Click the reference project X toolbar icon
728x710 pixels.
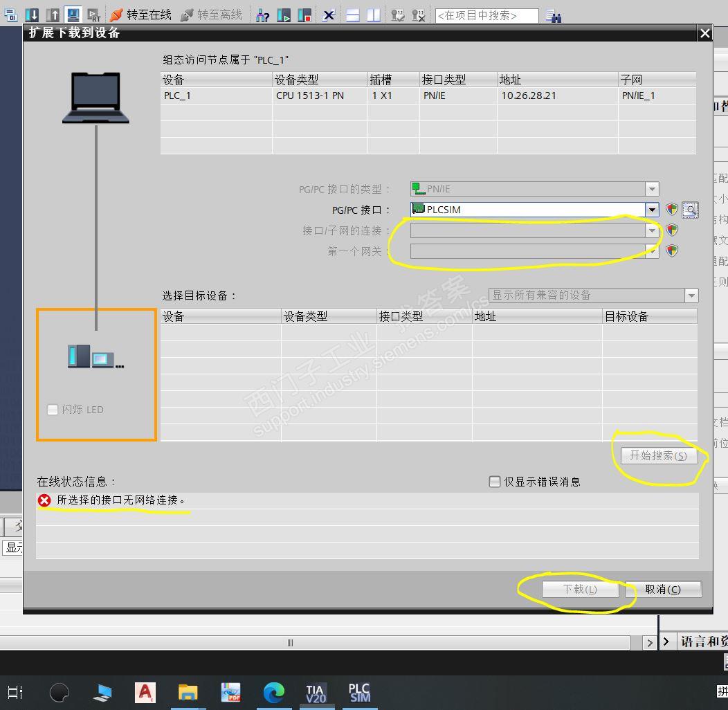point(418,15)
